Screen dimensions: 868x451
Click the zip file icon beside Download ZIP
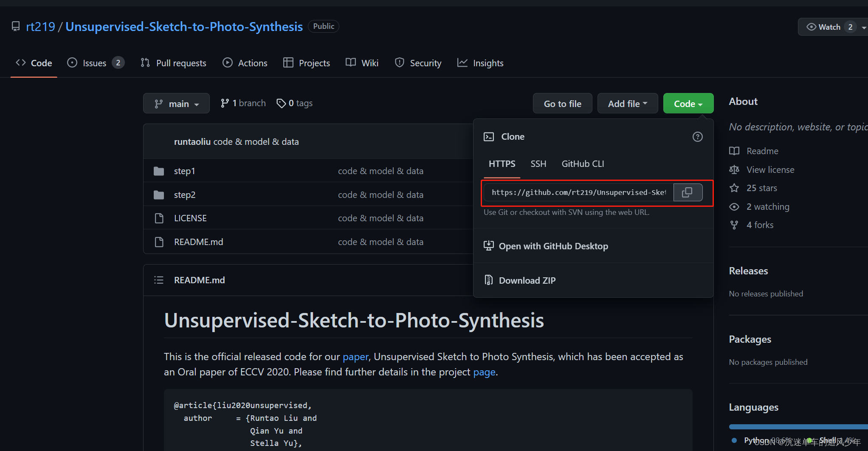tap(489, 280)
